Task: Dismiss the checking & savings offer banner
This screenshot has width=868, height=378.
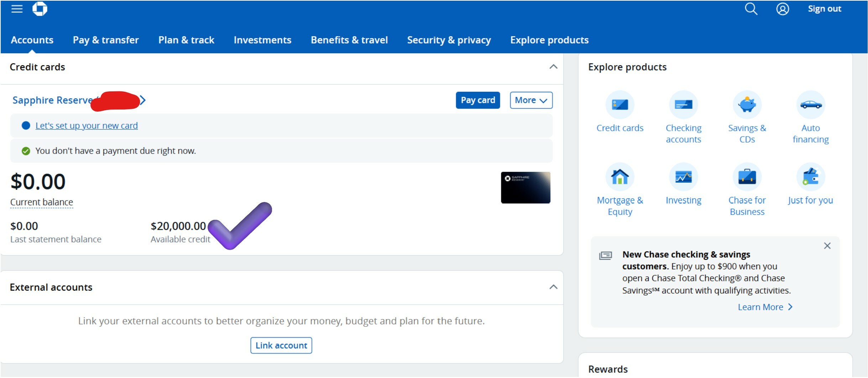Action: [827, 246]
